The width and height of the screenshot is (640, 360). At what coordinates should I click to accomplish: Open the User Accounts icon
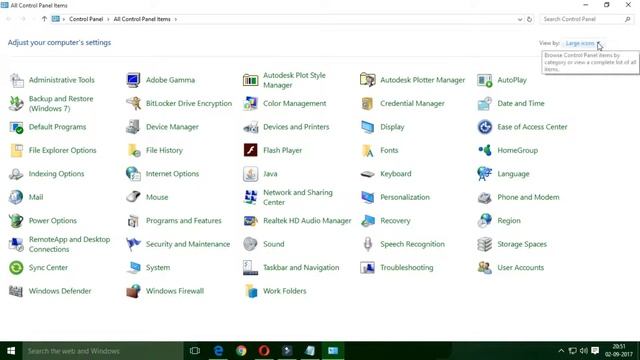[485, 268]
